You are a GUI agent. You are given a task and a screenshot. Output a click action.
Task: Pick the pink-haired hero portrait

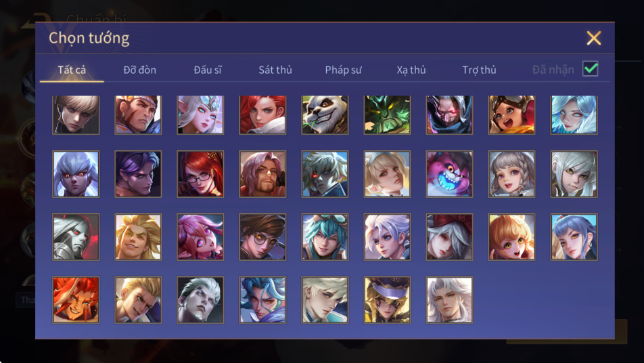200,237
